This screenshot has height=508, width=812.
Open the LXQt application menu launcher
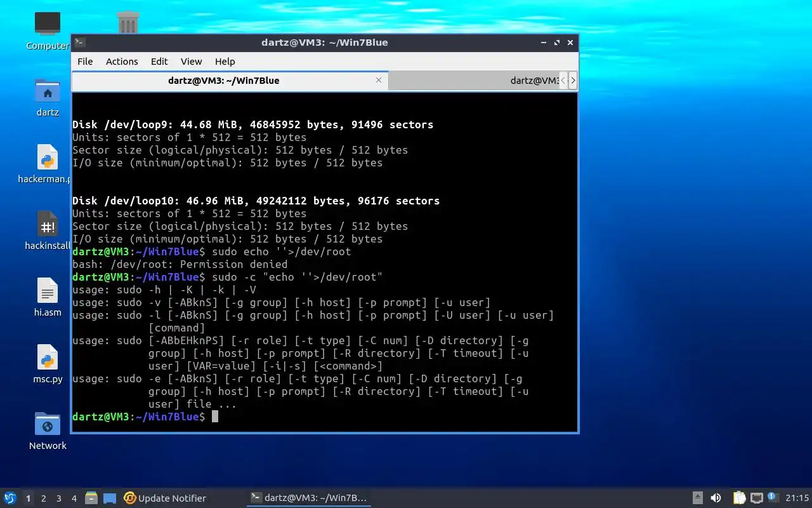tap(10, 498)
